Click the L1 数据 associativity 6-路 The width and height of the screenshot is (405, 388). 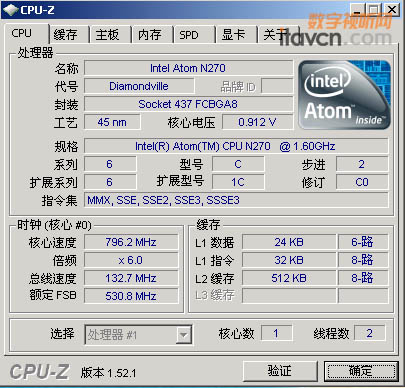(363, 242)
